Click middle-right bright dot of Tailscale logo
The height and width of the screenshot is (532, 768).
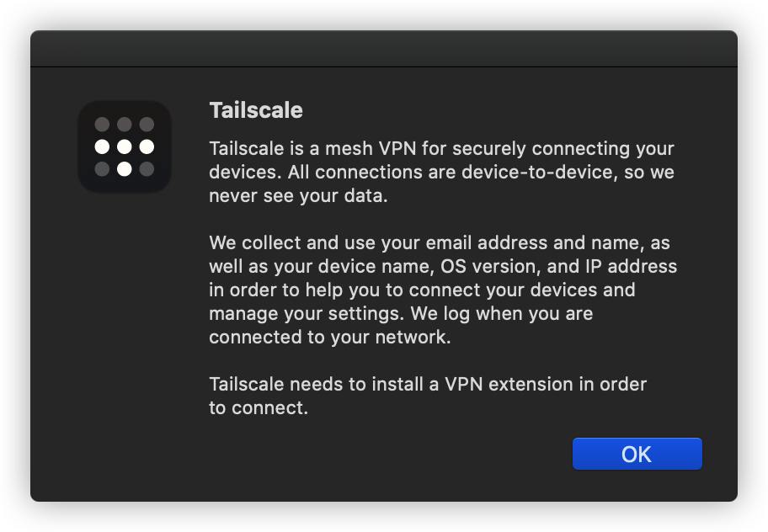(147, 146)
